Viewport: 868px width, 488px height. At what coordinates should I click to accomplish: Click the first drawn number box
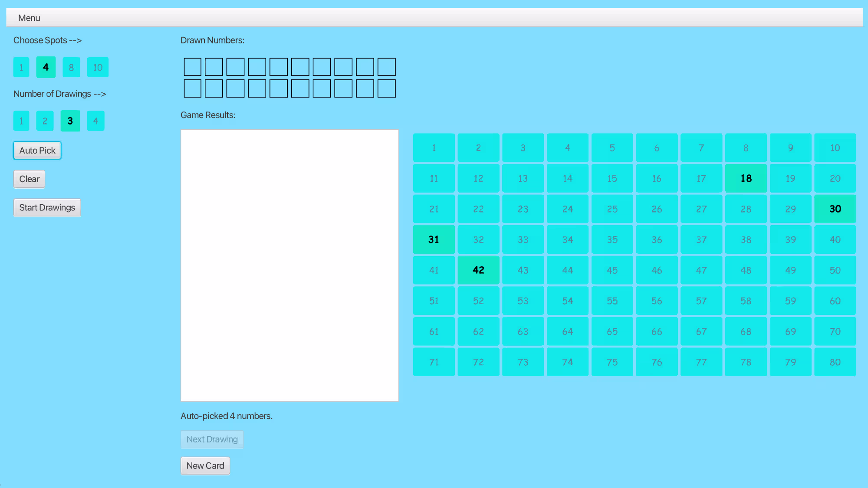192,67
